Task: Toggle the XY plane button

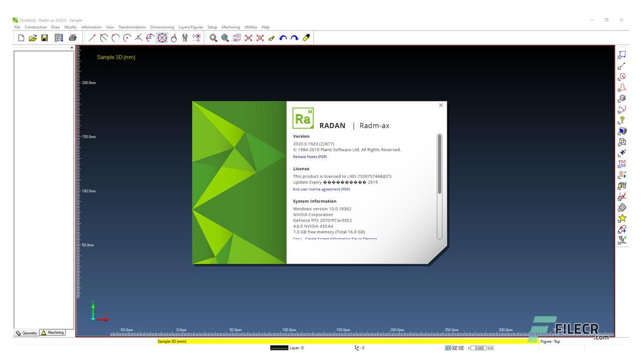Action: (448, 348)
